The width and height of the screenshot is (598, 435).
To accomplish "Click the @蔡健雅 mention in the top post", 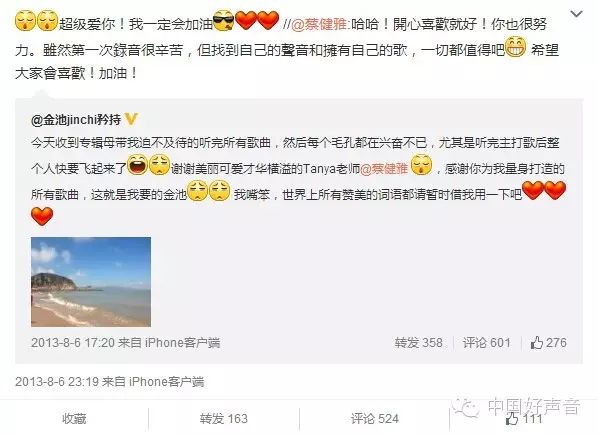I will coord(320,24).
